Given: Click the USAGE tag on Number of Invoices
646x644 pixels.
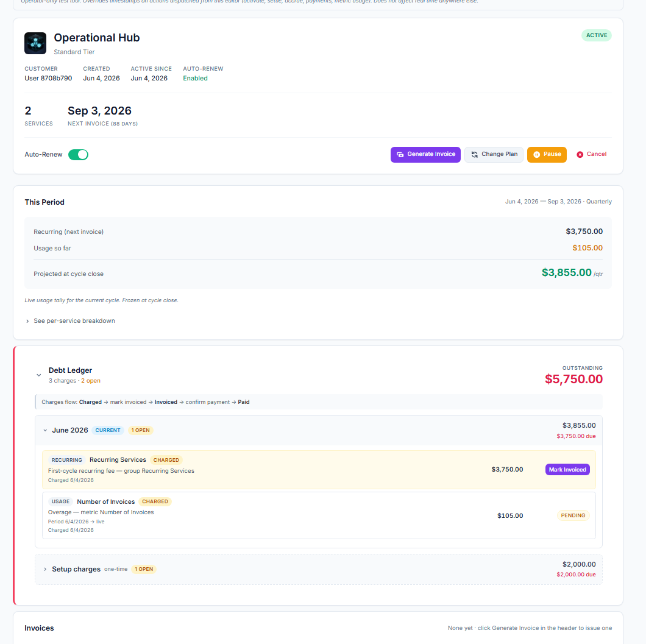Looking at the screenshot, I should [60, 501].
